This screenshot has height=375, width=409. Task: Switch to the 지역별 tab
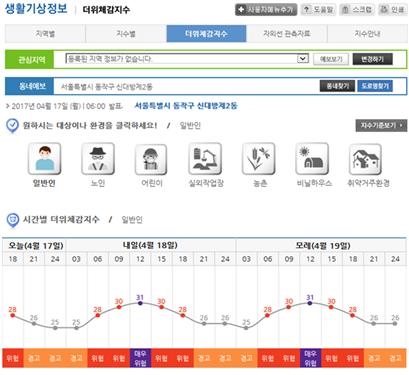[45, 34]
